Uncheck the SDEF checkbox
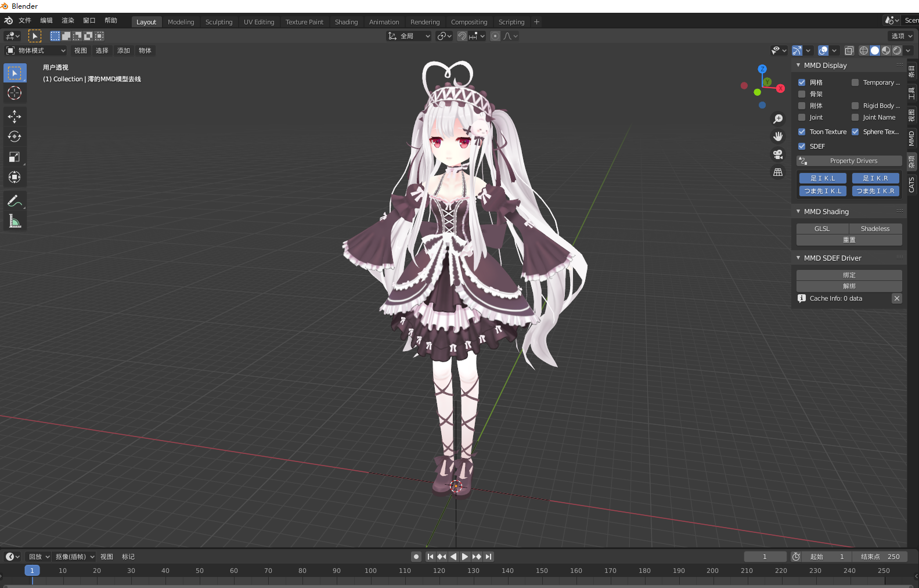 [x=802, y=146]
